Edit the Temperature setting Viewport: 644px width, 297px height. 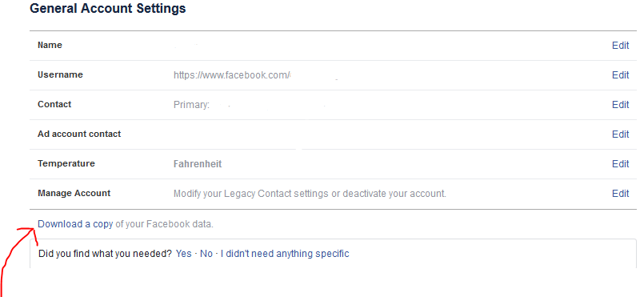[x=620, y=164]
